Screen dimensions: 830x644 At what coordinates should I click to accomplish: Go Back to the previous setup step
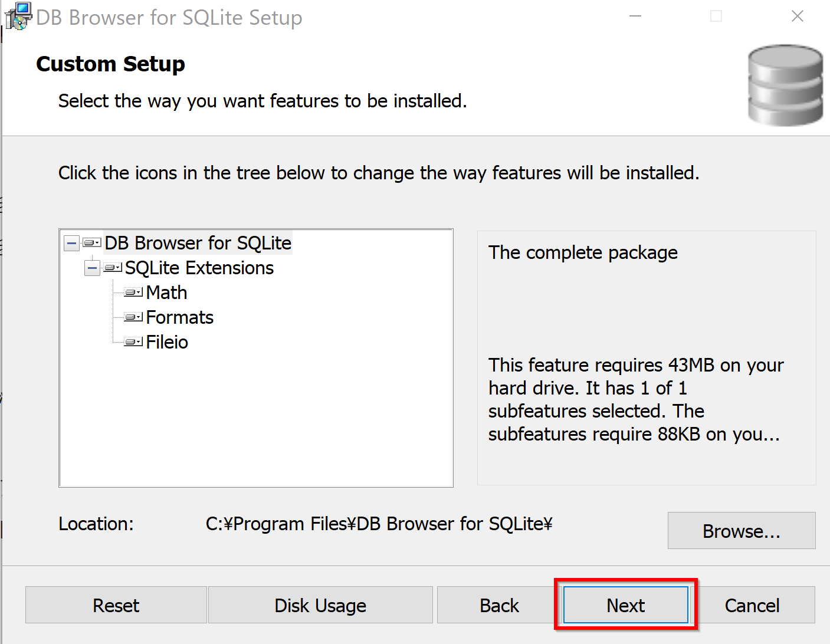(499, 605)
